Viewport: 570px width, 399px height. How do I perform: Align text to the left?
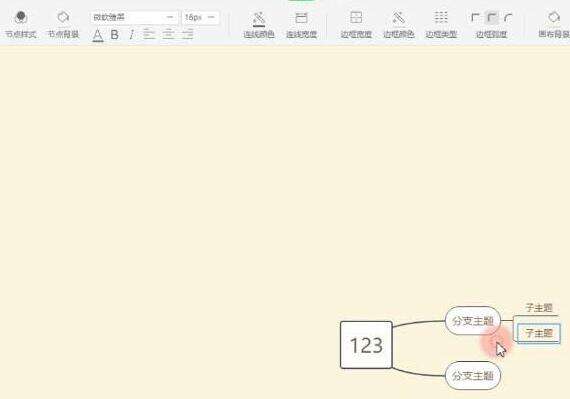(x=149, y=34)
